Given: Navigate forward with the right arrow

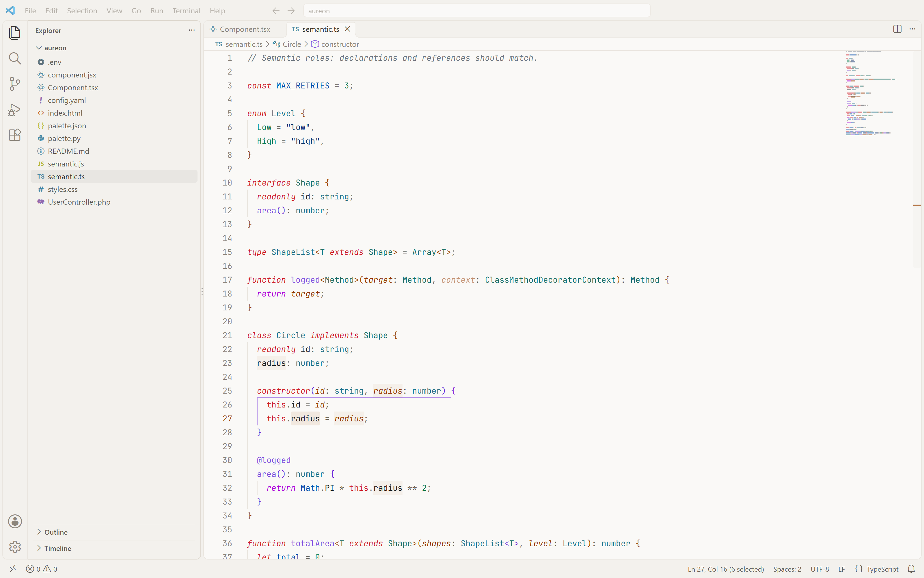Looking at the screenshot, I should [x=291, y=11].
